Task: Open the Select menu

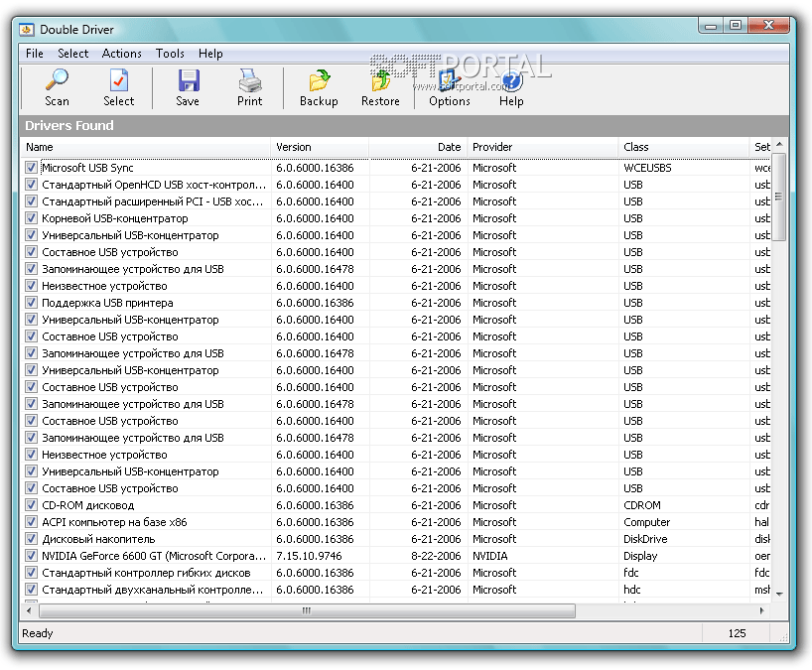Action: point(73,54)
